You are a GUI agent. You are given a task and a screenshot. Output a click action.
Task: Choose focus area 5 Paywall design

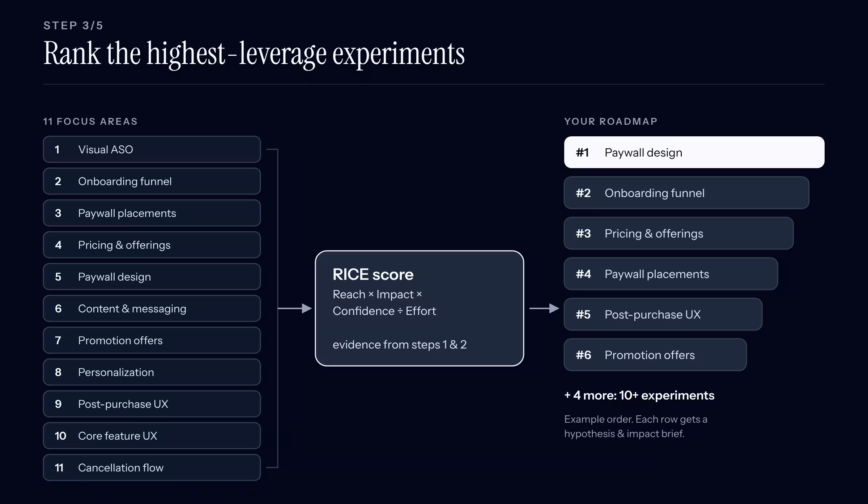(x=152, y=277)
